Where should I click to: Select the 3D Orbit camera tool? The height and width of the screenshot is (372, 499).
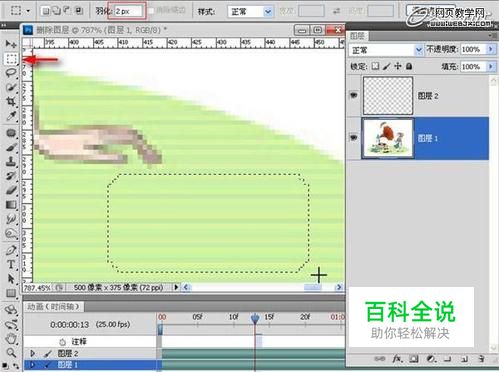11,324
